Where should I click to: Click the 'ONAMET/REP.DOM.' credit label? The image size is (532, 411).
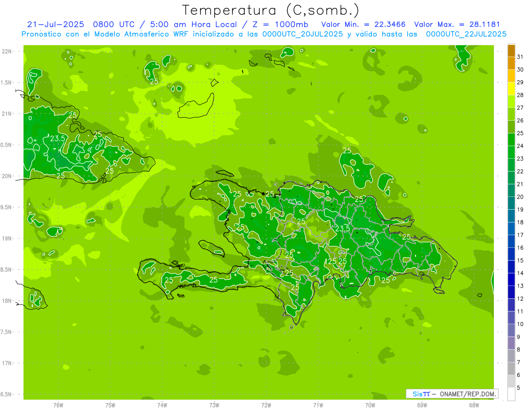[x=468, y=394]
